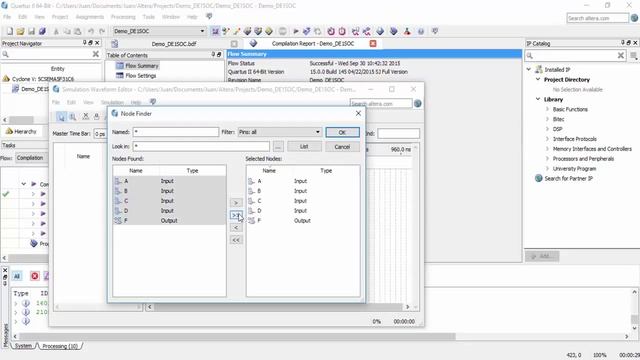Screen dimensions: 640x360
Task: Open the Tools menu in Quartus
Action: [149, 17]
